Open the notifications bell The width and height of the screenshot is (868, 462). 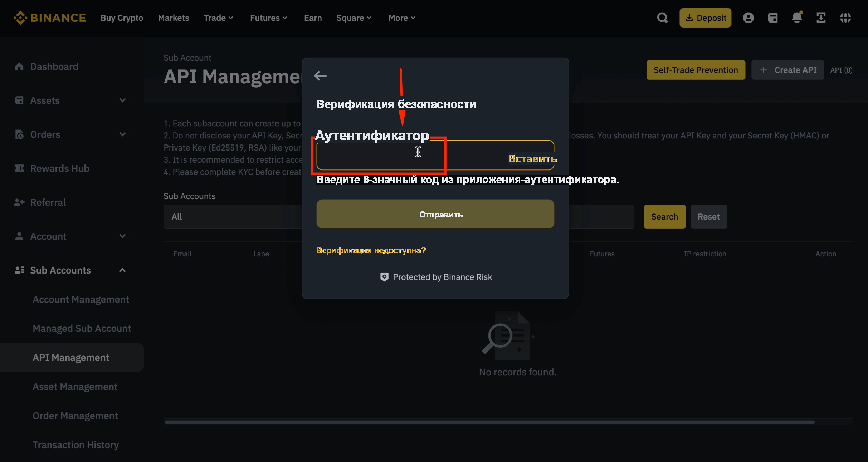tap(797, 18)
